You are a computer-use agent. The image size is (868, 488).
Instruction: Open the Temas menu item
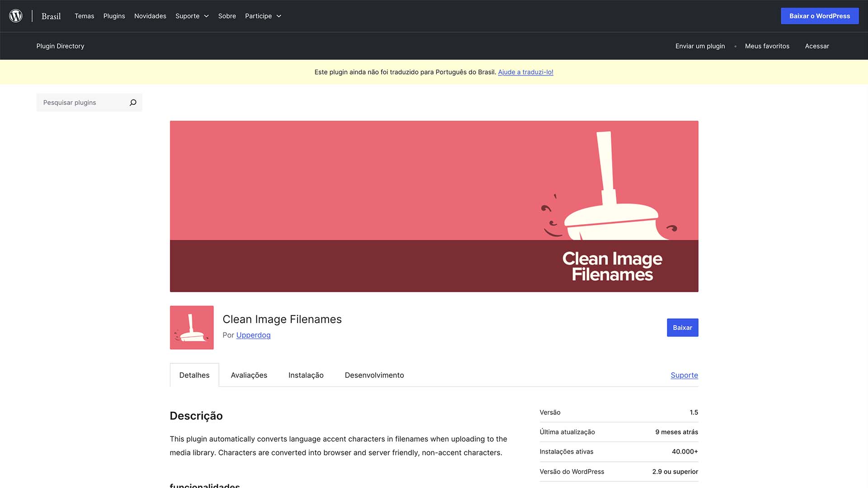click(x=85, y=16)
